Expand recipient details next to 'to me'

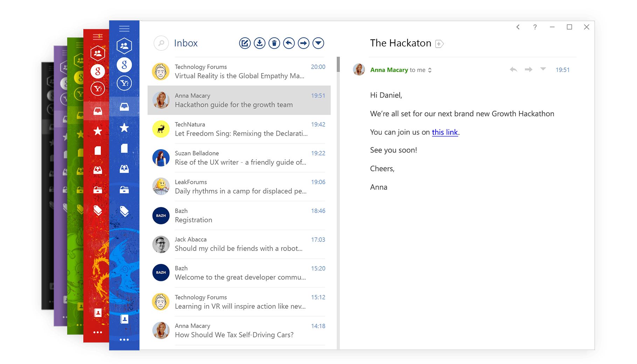coord(430,70)
